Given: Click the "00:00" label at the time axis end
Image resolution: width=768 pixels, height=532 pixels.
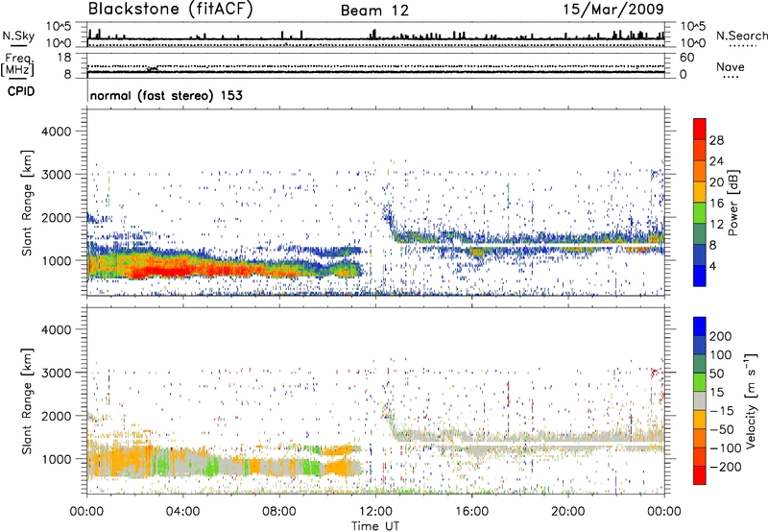Looking at the screenshot, I should tap(663, 512).
